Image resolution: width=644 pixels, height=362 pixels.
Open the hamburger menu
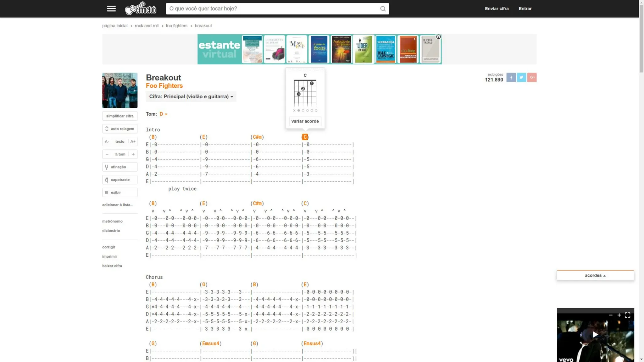(111, 8)
